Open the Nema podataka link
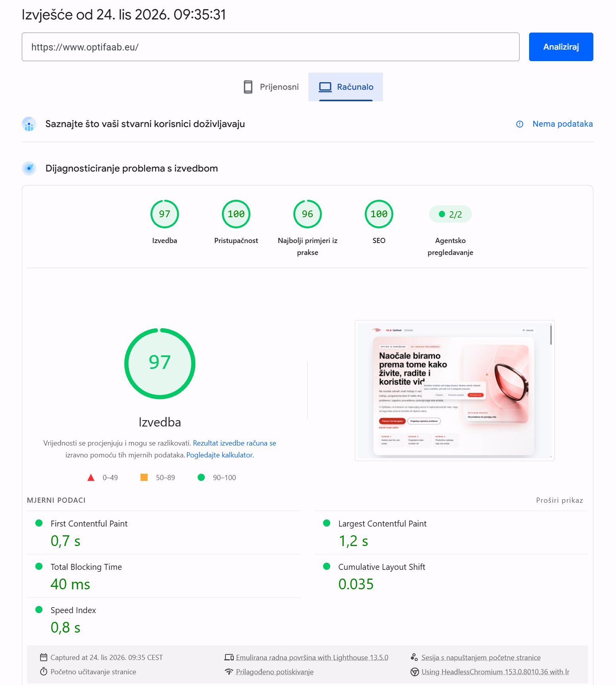 (562, 124)
